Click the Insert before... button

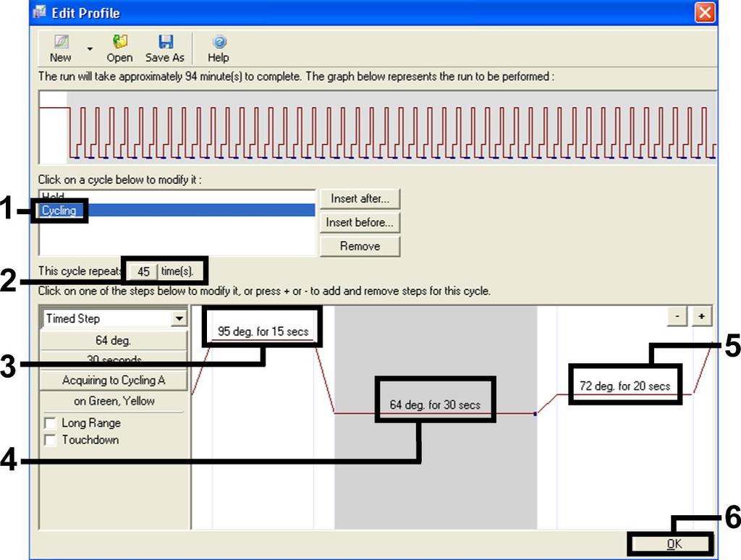(x=360, y=222)
